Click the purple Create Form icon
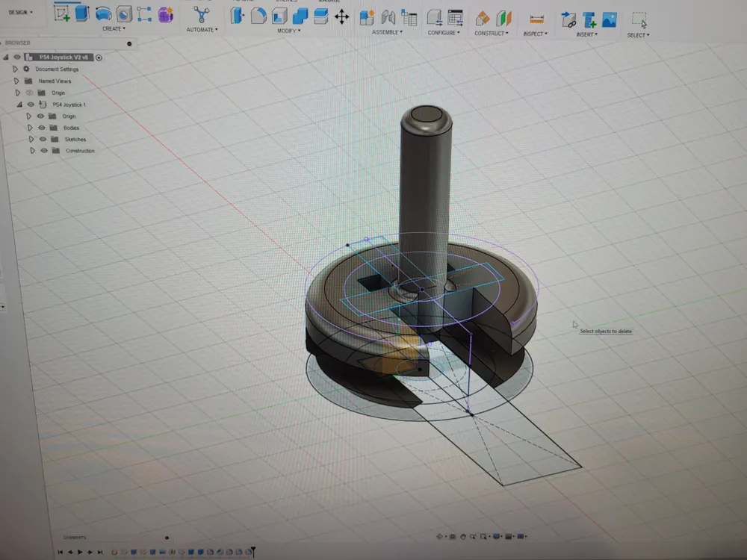Viewport: 747px width, 560px height. [x=165, y=14]
